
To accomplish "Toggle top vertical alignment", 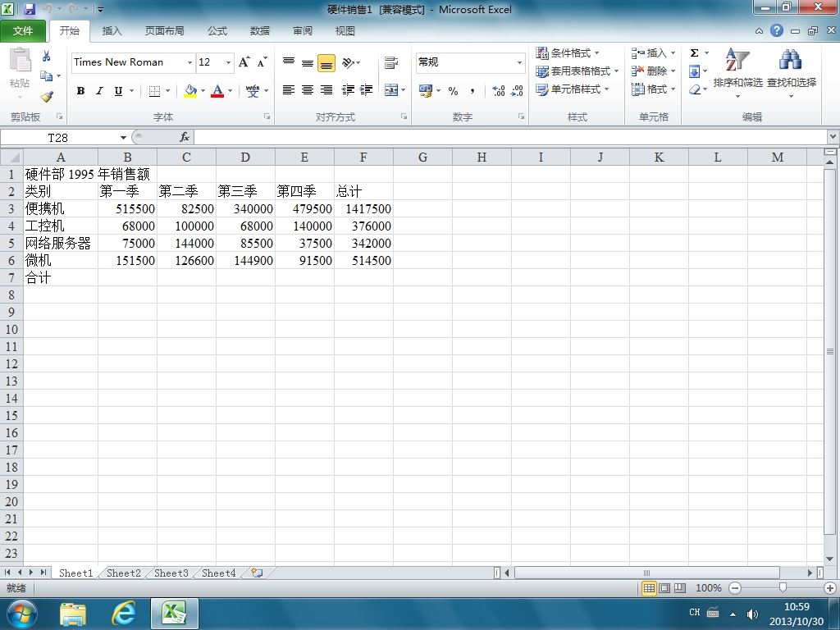I will pyautogui.click(x=289, y=62).
